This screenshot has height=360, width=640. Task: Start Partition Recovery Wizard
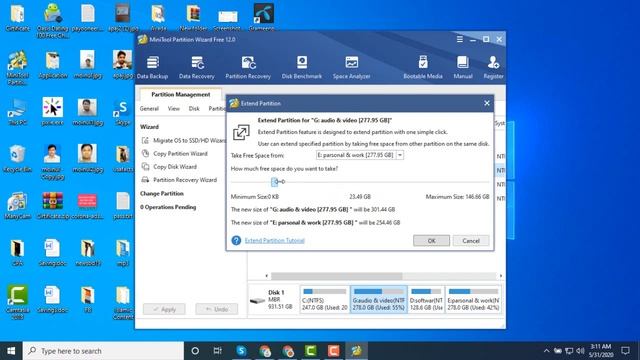(x=179, y=180)
